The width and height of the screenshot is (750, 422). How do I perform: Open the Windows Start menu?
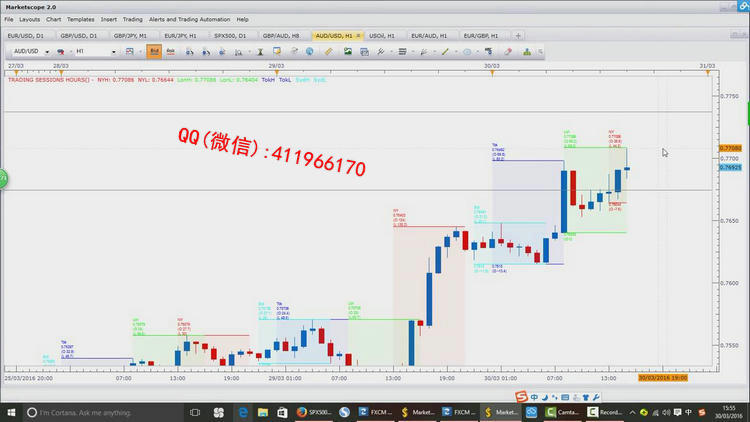11,412
